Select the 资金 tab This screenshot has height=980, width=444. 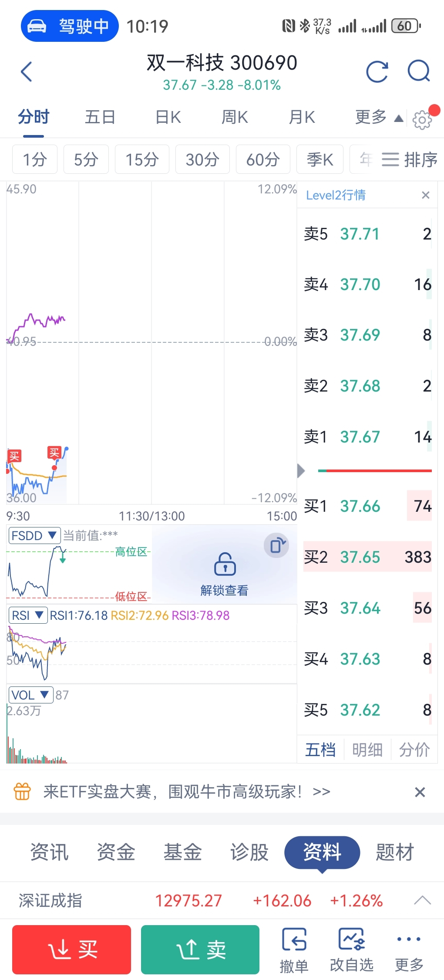click(116, 852)
